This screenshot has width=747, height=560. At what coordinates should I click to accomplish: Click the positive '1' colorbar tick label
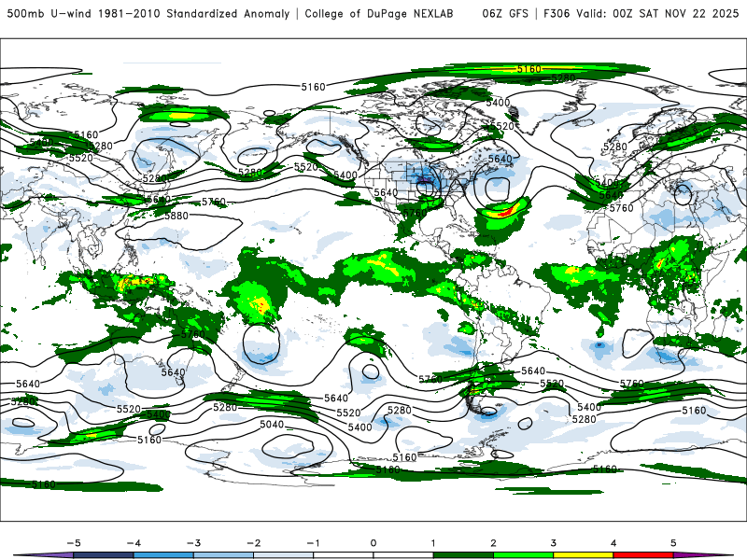pyautogui.click(x=433, y=543)
